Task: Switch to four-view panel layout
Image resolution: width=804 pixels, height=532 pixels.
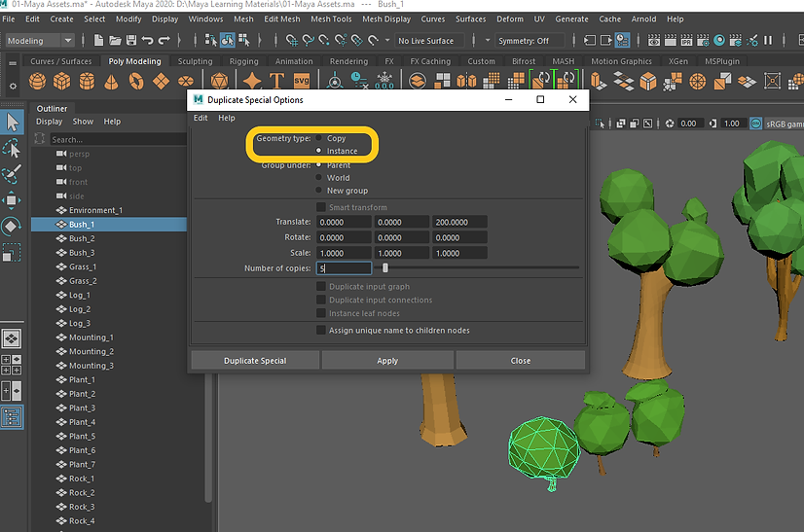Action: click(x=12, y=365)
